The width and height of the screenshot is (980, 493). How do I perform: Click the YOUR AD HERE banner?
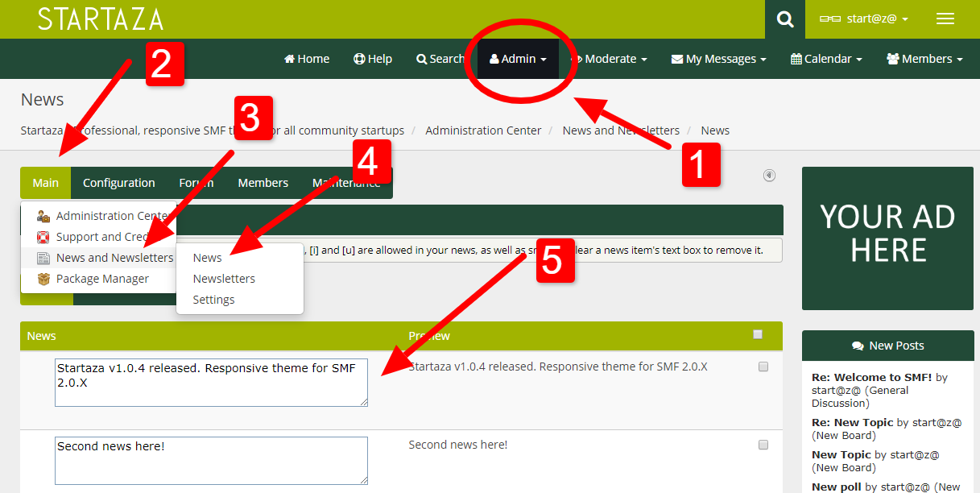(887, 239)
